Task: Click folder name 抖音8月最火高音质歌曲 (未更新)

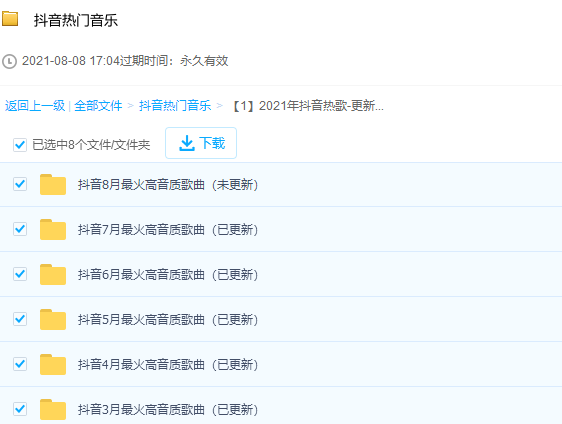Action: [168, 185]
